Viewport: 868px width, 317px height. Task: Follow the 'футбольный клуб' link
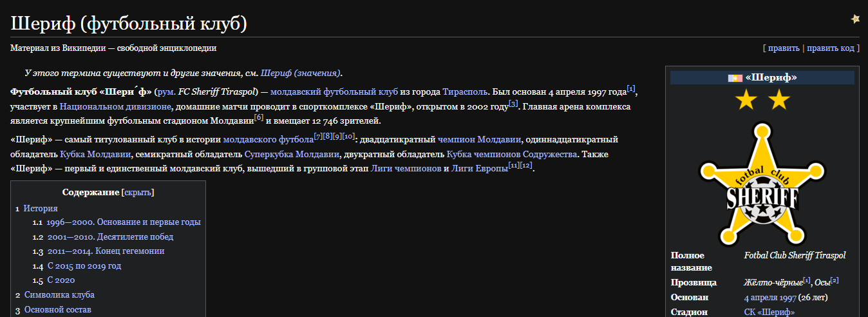(361, 91)
